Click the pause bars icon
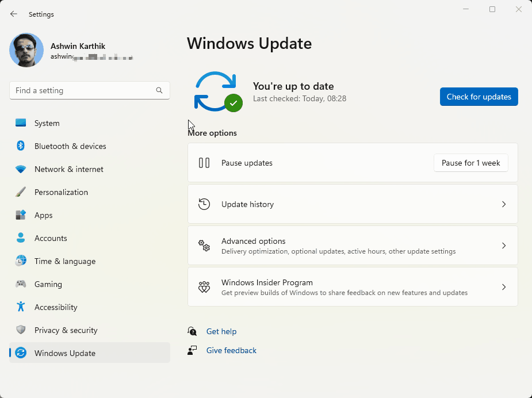Image resolution: width=532 pixels, height=398 pixels. click(x=204, y=163)
